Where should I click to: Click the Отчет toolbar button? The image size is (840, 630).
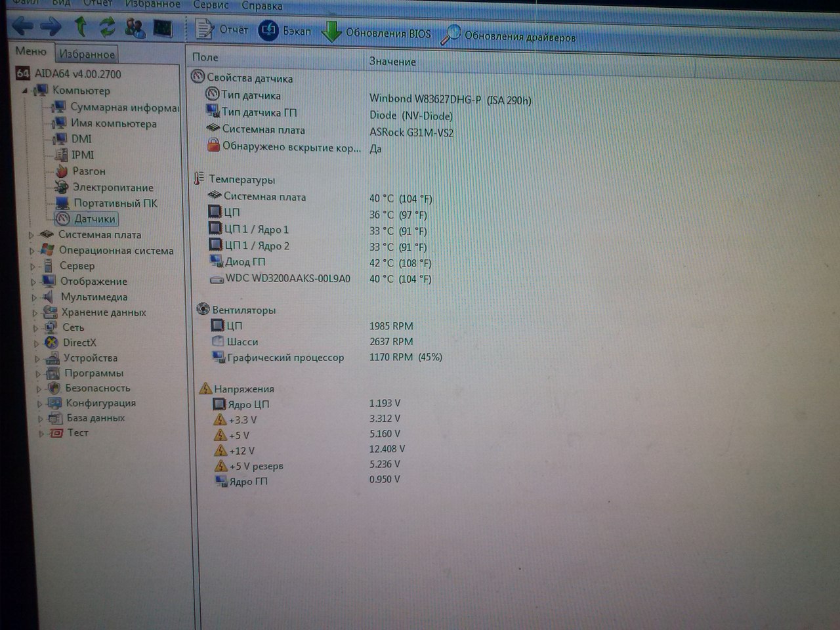pos(222,29)
